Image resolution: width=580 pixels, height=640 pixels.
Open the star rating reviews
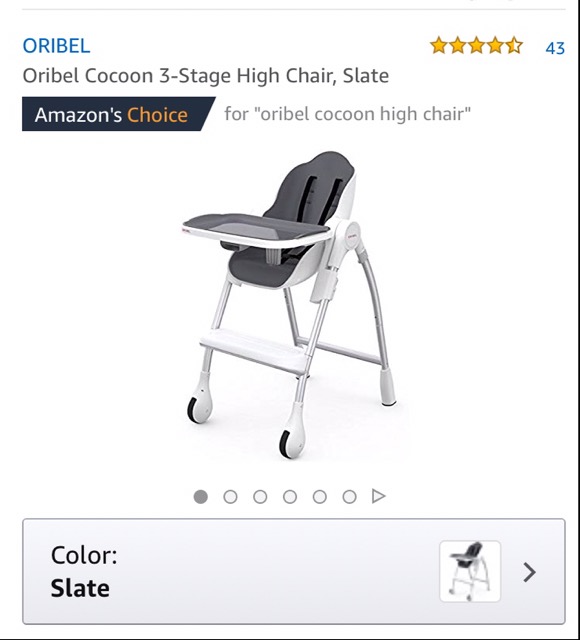click(x=476, y=45)
